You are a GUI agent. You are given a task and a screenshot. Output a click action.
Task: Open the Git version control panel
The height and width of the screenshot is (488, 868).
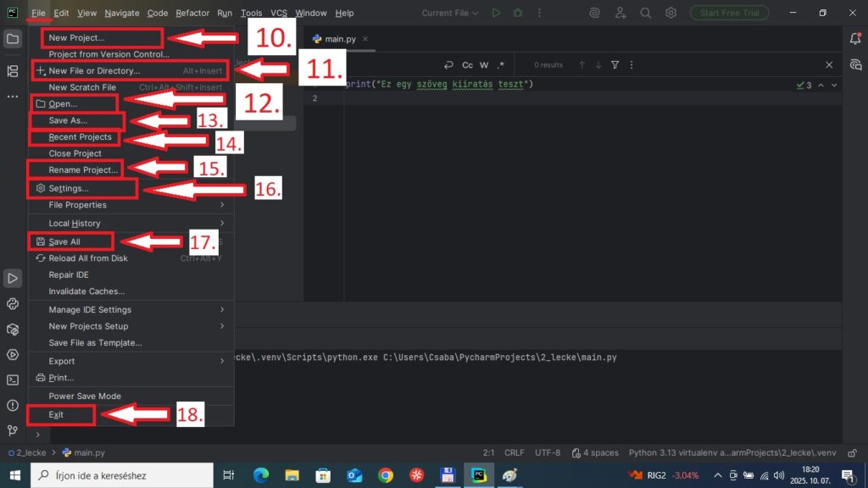pos(13,430)
